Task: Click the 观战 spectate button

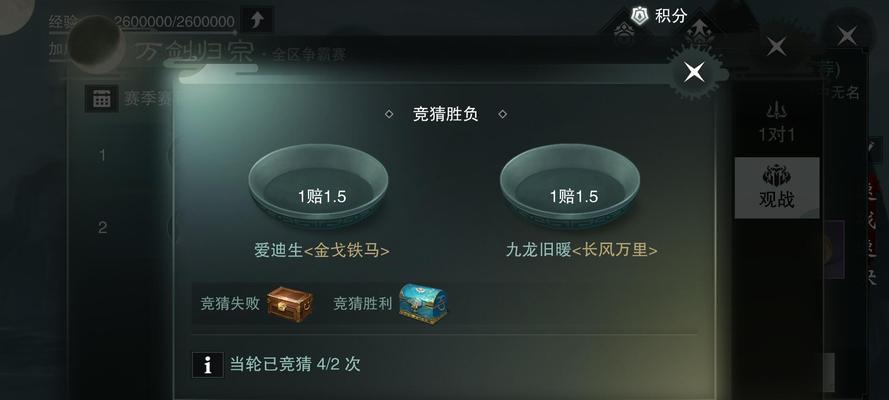Action: [x=777, y=188]
